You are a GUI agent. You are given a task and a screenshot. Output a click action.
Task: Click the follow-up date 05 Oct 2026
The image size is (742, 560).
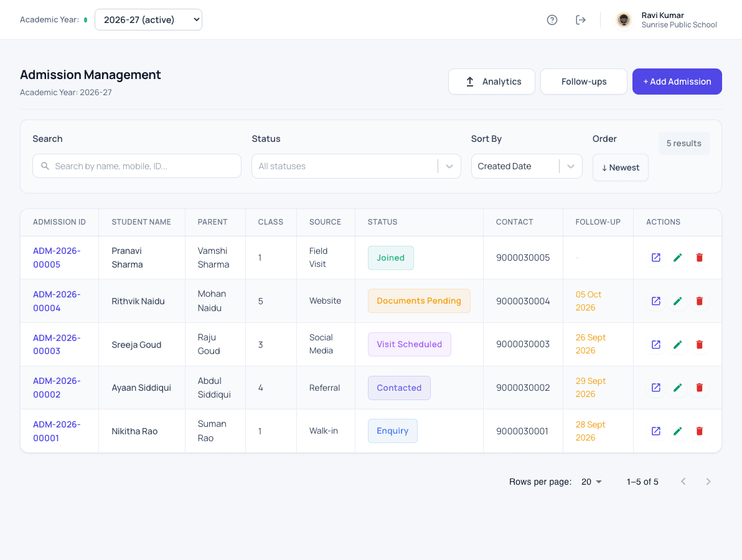588,301
